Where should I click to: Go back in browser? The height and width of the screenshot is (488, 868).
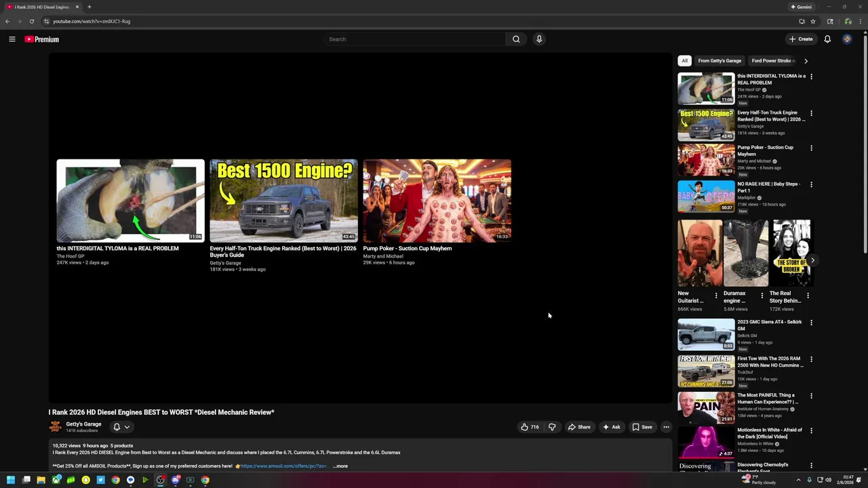pyautogui.click(x=7, y=21)
